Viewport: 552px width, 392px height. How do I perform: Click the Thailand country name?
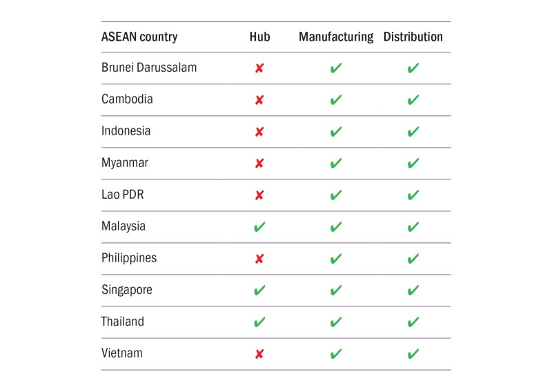tap(123, 322)
